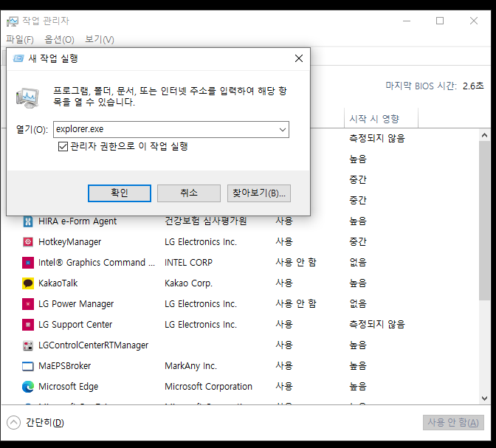This screenshot has width=496, height=448.
Task: Click the LG Power Manager icon
Action: click(x=28, y=304)
